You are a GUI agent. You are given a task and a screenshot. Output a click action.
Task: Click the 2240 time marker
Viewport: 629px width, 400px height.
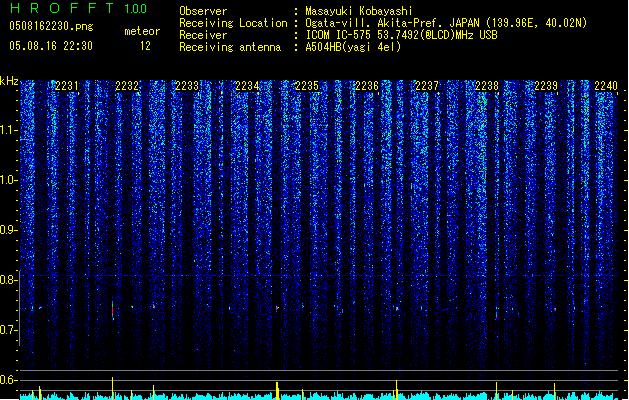tap(606, 86)
